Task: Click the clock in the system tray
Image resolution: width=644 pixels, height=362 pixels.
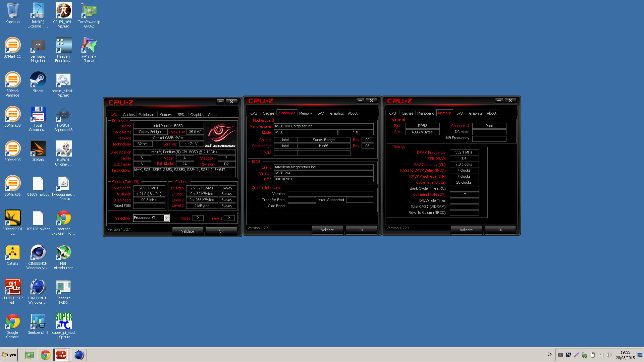Action: point(625,355)
